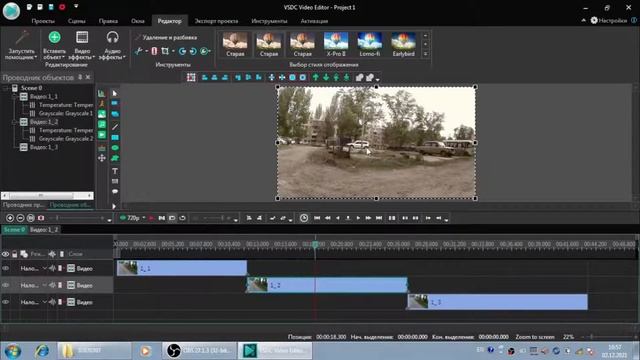The width and height of the screenshot is (640, 360).
Task: Mute audio on the second Видео layer
Action: point(52,285)
